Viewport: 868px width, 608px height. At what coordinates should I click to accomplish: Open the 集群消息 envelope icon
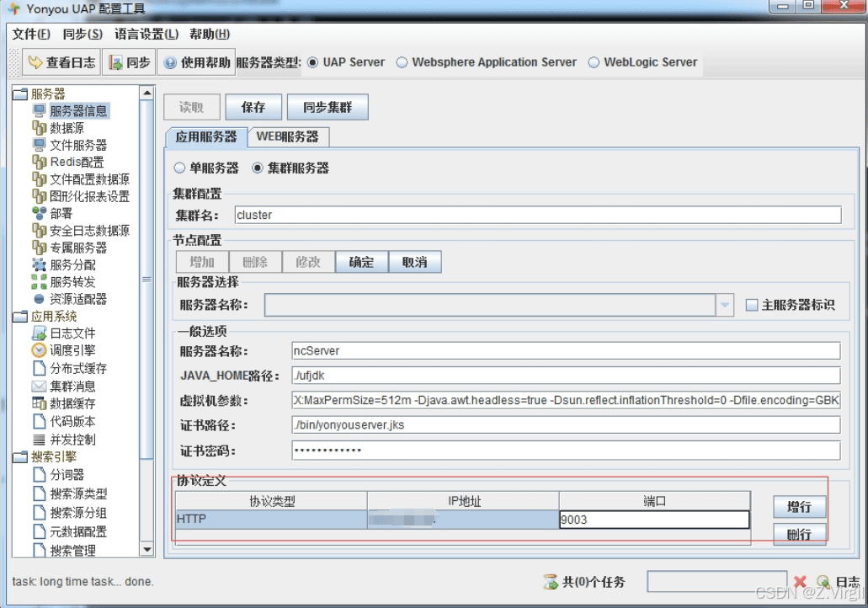[x=39, y=386]
